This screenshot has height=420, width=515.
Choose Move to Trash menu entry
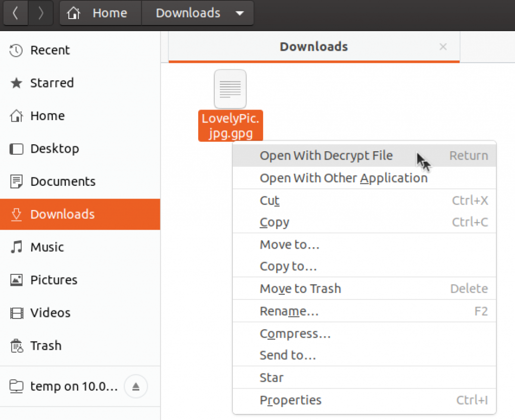pos(364,288)
